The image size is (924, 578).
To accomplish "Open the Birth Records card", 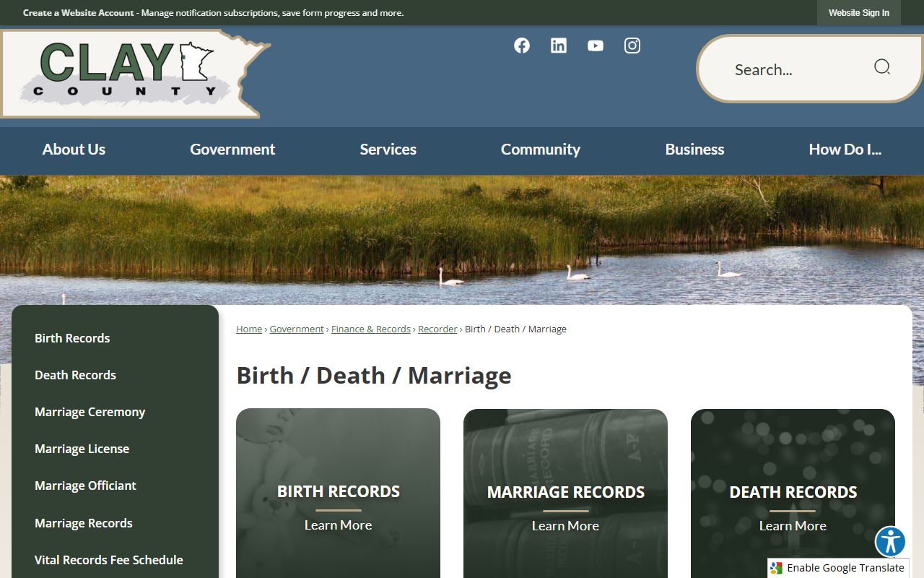I will click(x=338, y=493).
